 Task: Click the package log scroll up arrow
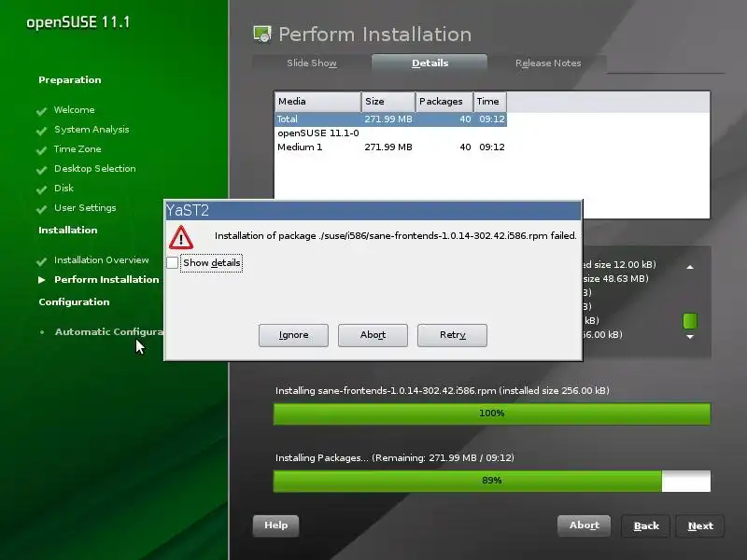point(690,267)
